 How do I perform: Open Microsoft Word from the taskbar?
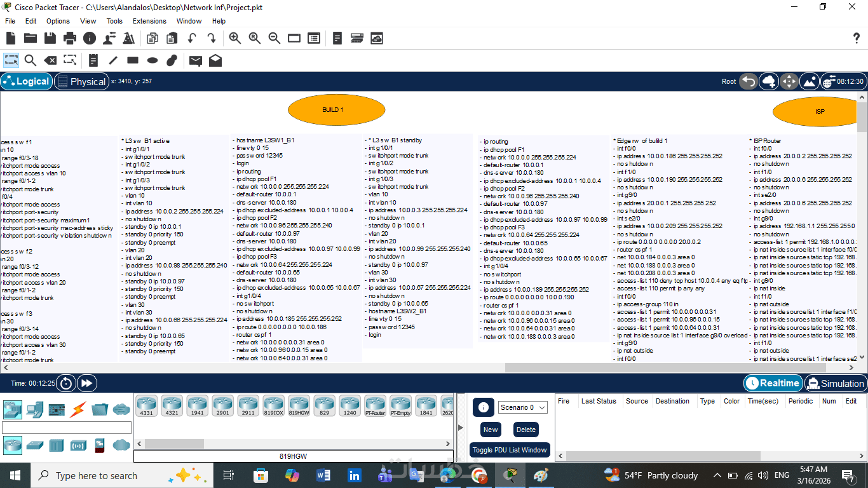(323, 475)
